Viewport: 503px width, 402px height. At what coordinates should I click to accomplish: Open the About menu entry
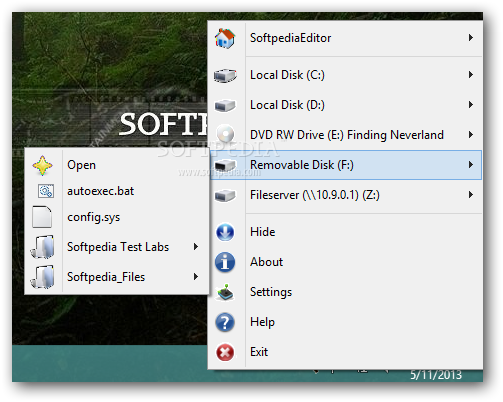[346, 262]
